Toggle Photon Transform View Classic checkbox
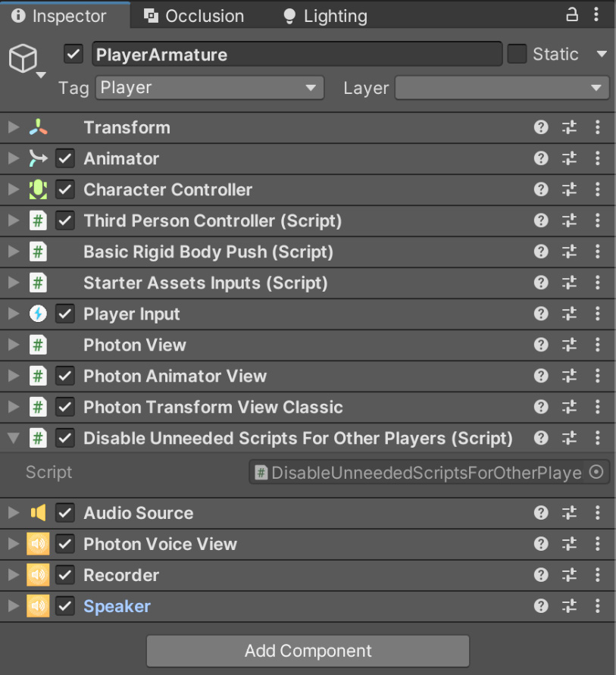This screenshot has width=616, height=675. (65, 407)
